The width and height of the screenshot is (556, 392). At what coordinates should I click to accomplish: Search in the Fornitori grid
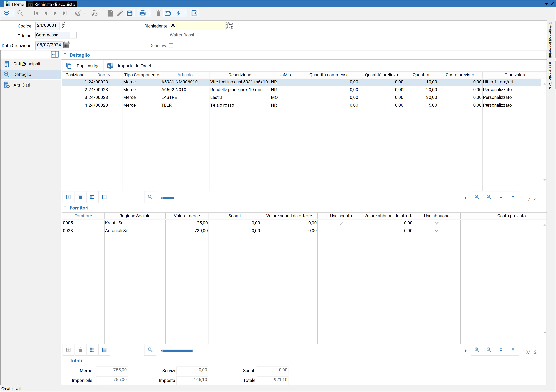[x=150, y=350]
